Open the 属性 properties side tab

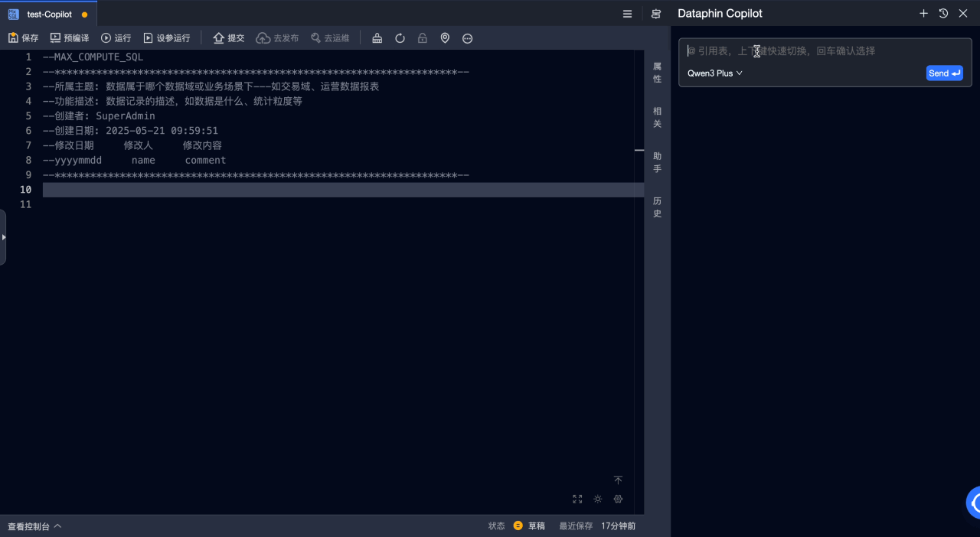(x=657, y=73)
